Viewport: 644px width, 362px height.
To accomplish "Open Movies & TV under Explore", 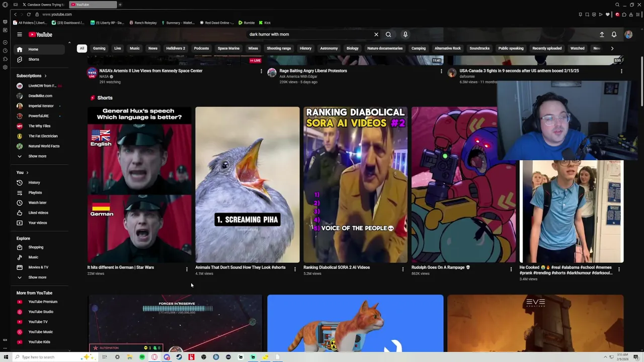I will (39, 267).
